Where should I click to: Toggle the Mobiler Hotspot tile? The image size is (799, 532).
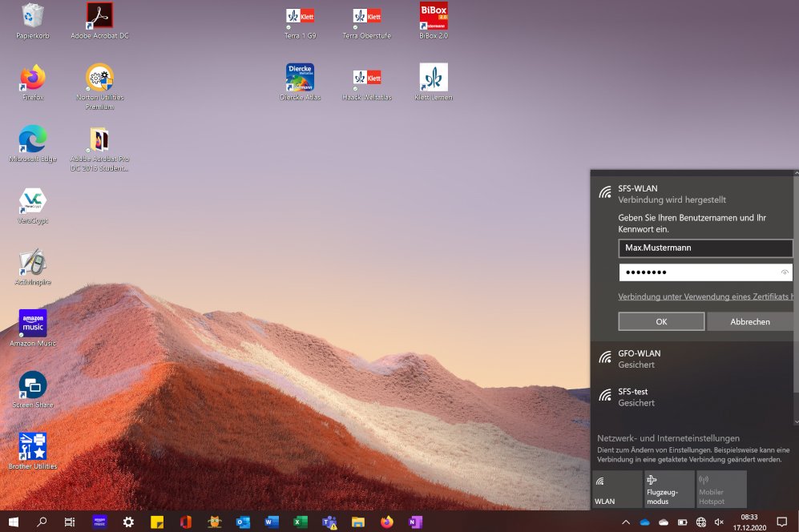click(x=720, y=489)
